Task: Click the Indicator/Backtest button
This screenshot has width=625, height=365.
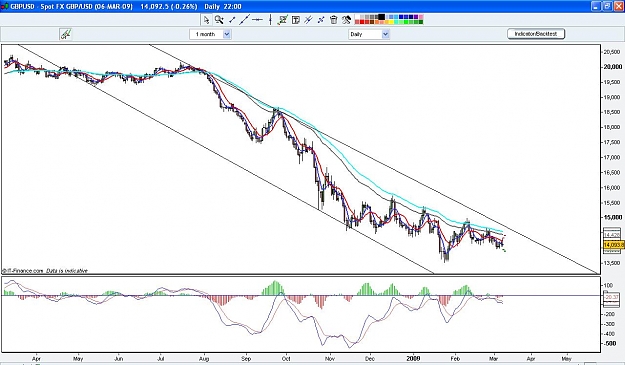Action: [536, 34]
